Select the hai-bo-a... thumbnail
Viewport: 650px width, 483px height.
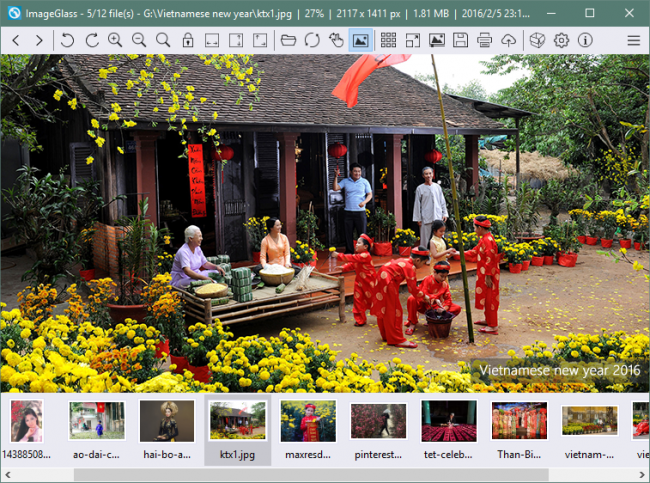pos(167,430)
